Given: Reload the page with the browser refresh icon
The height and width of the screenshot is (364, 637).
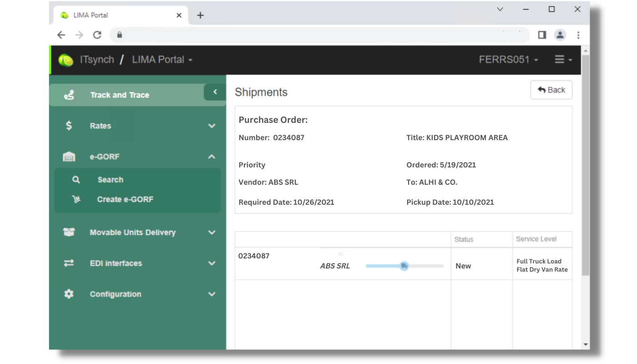Looking at the screenshot, I should (x=97, y=35).
